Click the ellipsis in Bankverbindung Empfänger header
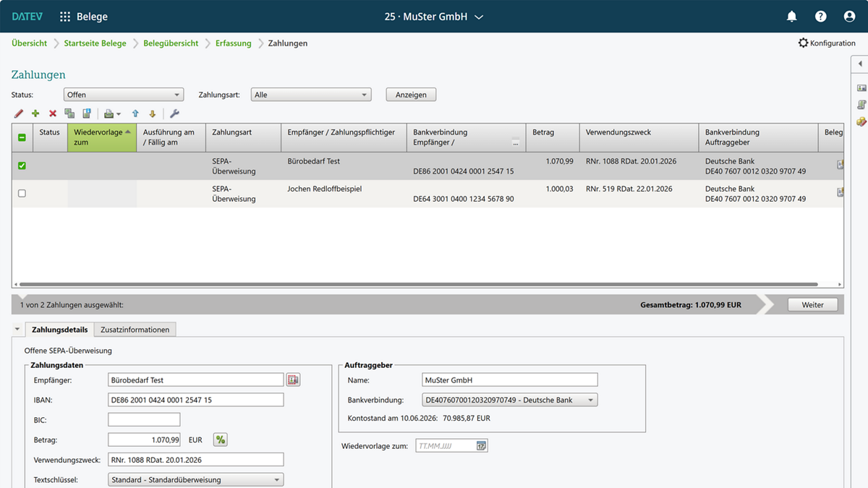This screenshot has width=868, height=488. pyautogui.click(x=516, y=143)
